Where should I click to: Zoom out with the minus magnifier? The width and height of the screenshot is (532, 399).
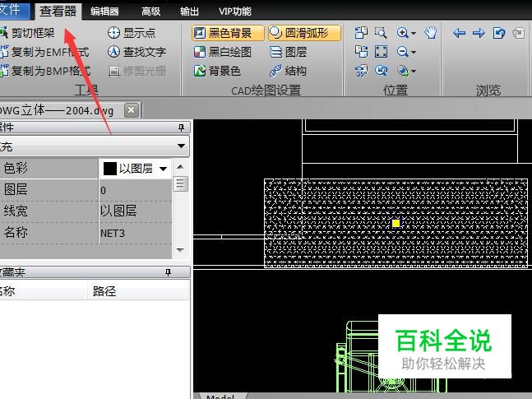pos(402,52)
